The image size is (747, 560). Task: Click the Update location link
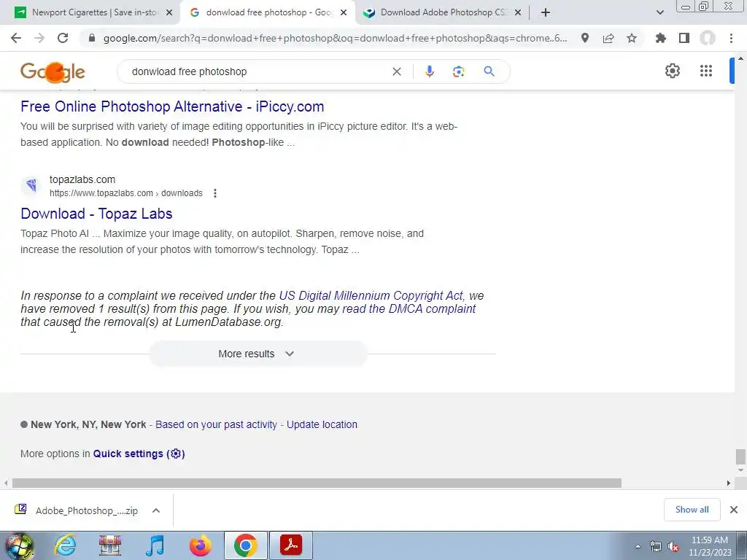click(x=322, y=424)
